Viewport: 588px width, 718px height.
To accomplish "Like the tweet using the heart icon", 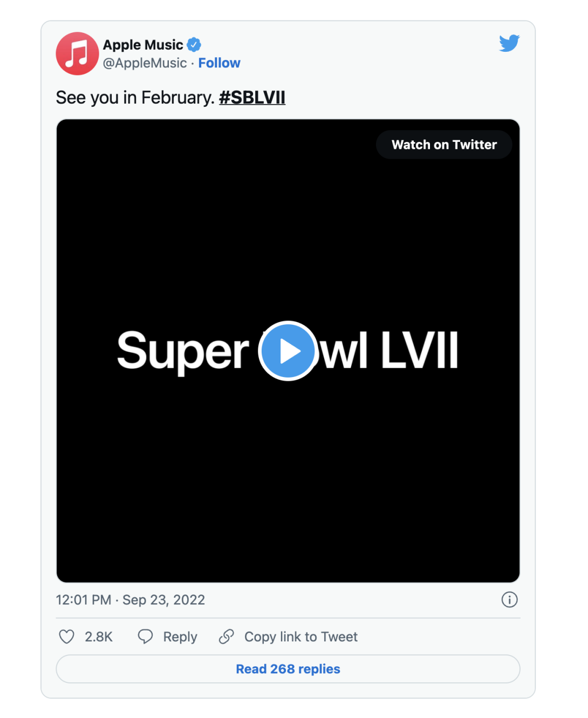I will [x=66, y=637].
